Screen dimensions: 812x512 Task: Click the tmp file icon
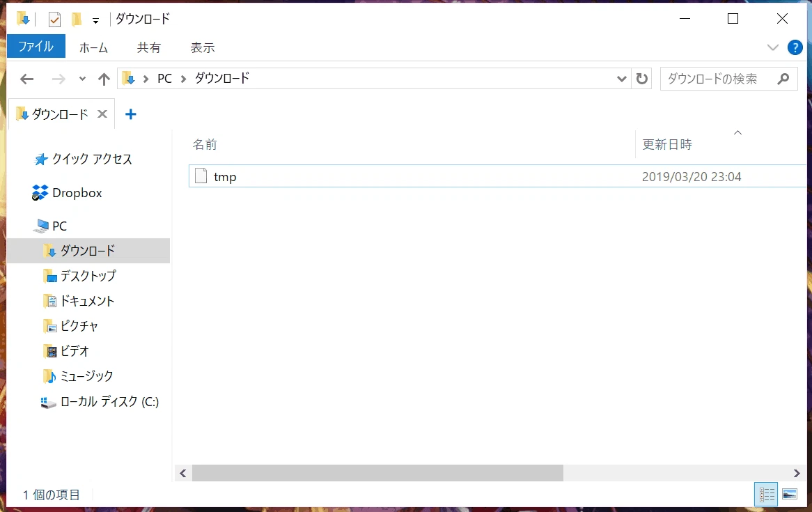click(201, 176)
